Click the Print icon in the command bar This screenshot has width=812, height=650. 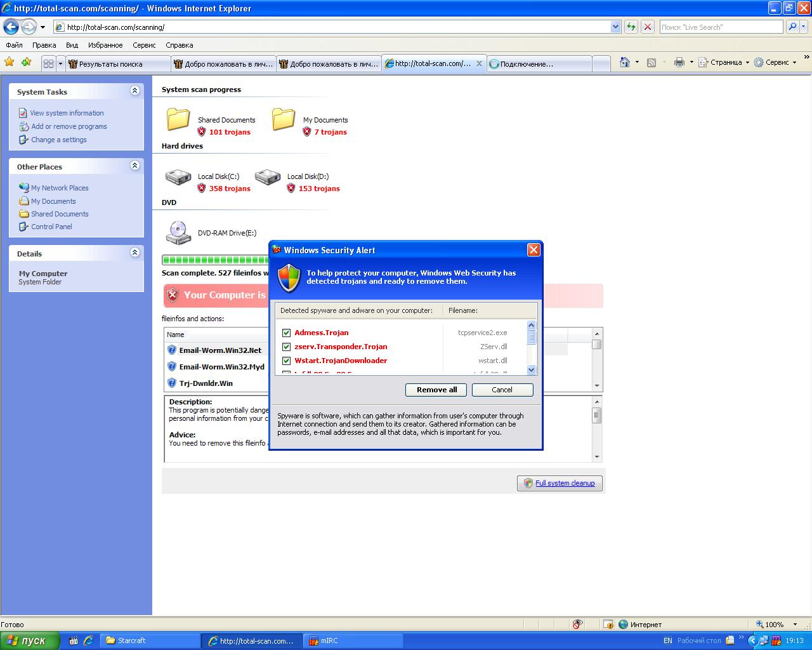point(679,62)
